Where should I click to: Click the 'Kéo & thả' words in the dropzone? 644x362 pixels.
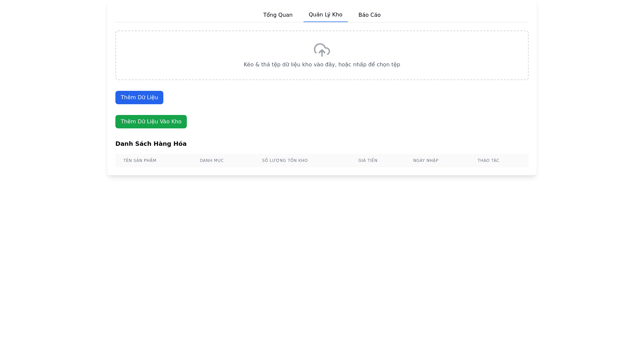click(257, 65)
